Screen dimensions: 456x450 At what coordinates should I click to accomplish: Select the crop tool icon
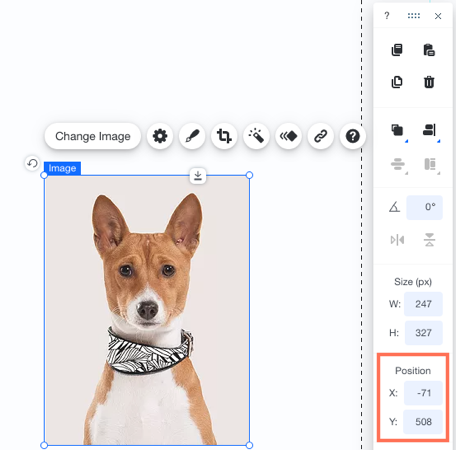click(224, 136)
